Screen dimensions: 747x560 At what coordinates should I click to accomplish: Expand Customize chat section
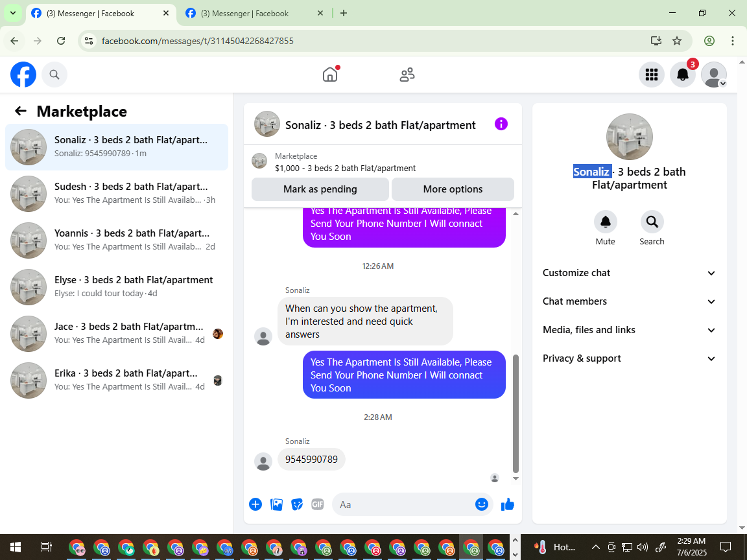tap(630, 273)
